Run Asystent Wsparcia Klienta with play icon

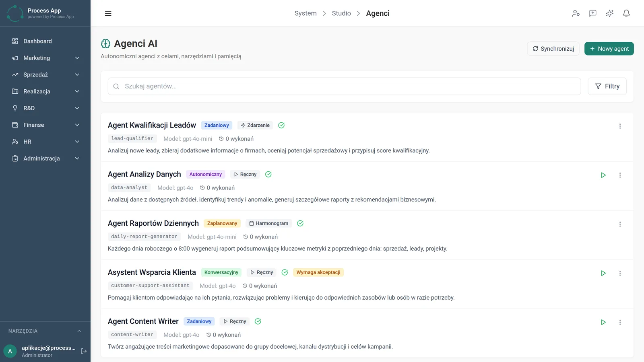[603, 273]
